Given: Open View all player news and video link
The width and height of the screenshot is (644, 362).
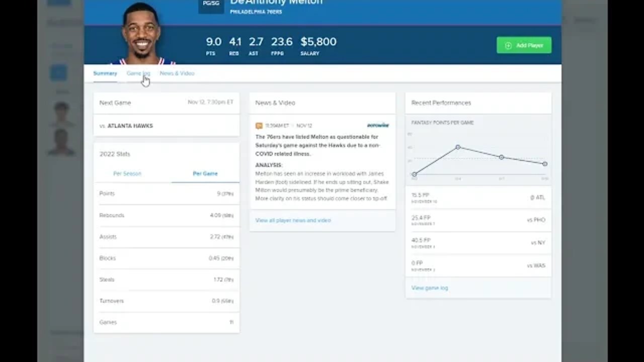Looking at the screenshot, I should coord(293,220).
